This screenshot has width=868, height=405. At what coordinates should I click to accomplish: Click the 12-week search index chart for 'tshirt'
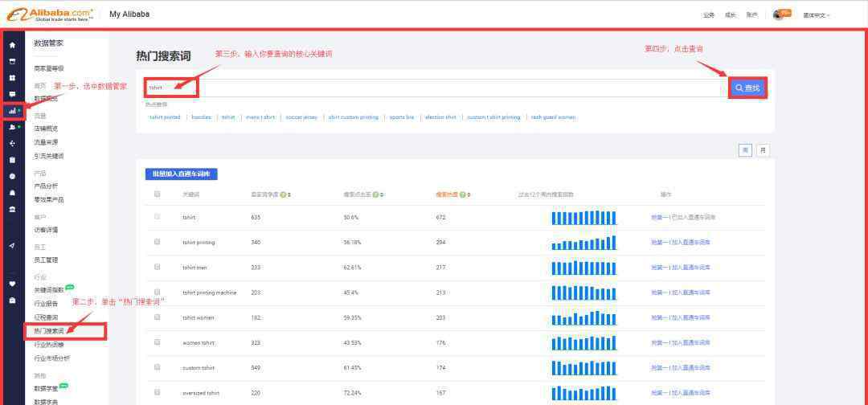coord(584,218)
